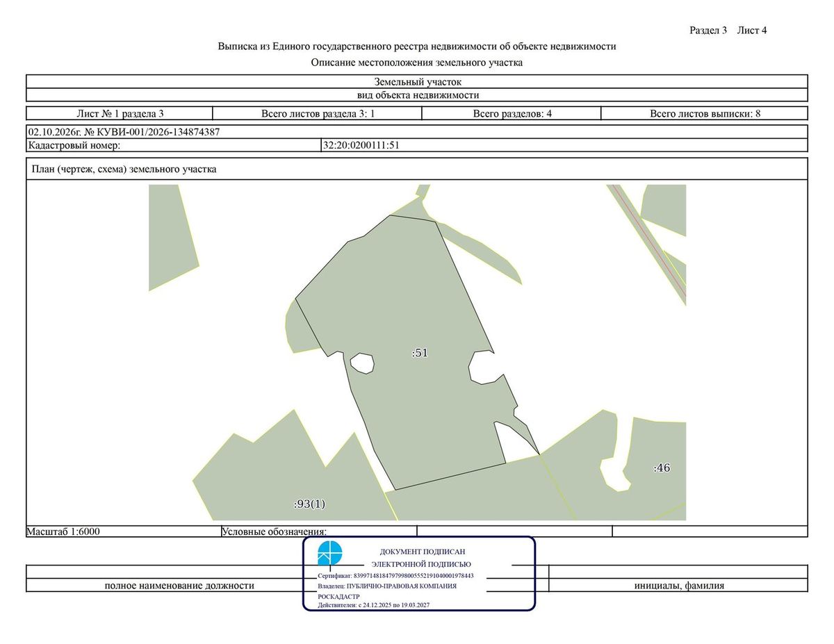Click the subtitle 'Описание местоположения земельного участка'
Viewport: 834px width, 644px height.
coord(417,63)
